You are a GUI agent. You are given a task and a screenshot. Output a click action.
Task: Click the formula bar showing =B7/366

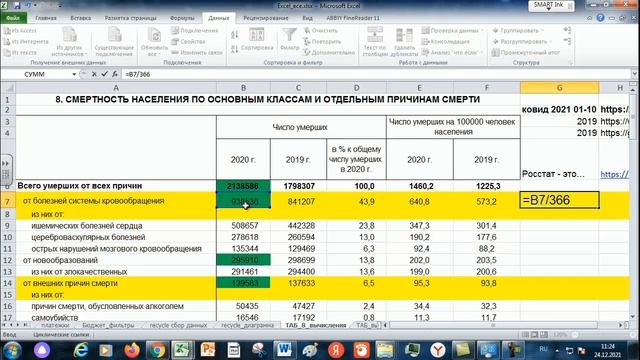(376, 74)
